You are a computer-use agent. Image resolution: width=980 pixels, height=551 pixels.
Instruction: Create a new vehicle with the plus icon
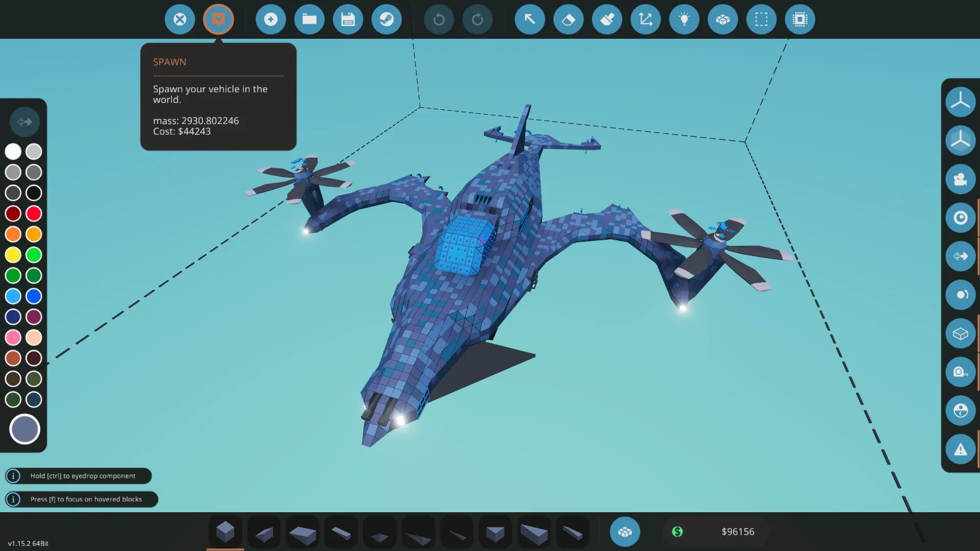click(x=271, y=19)
